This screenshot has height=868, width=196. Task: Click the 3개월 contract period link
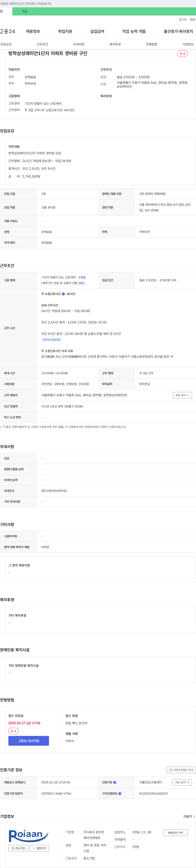[x=82, y=277]
